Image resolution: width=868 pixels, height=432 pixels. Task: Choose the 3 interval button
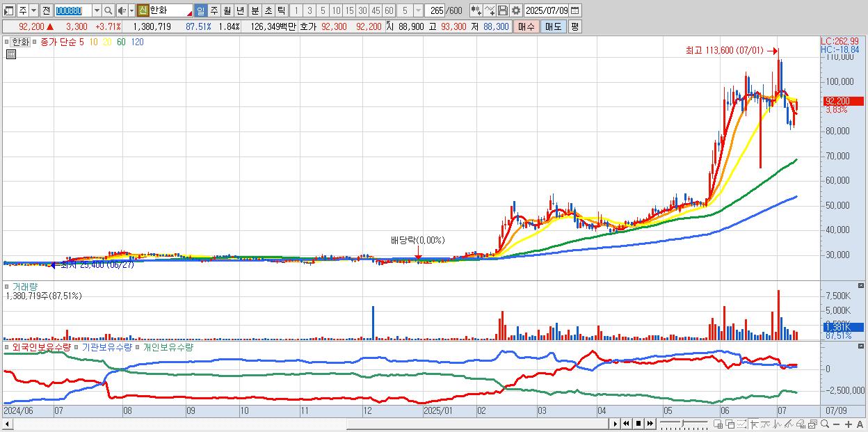click(310, 11)
